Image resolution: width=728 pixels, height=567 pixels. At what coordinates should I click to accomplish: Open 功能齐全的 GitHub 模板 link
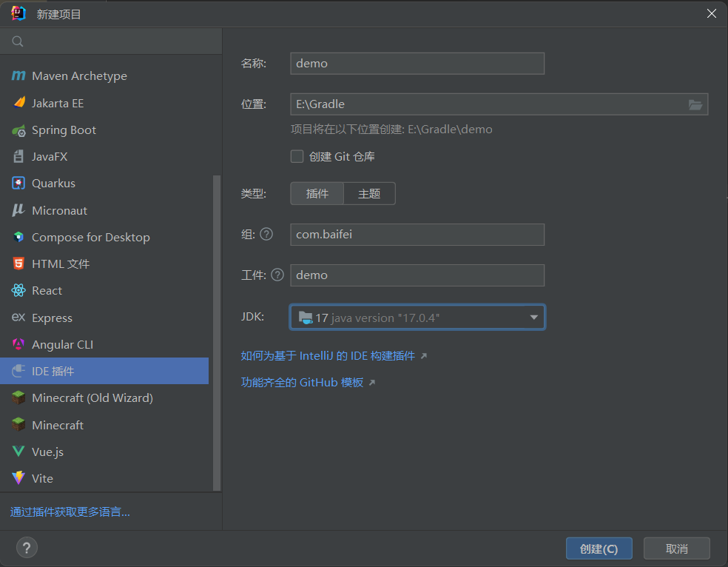[303, 382]
